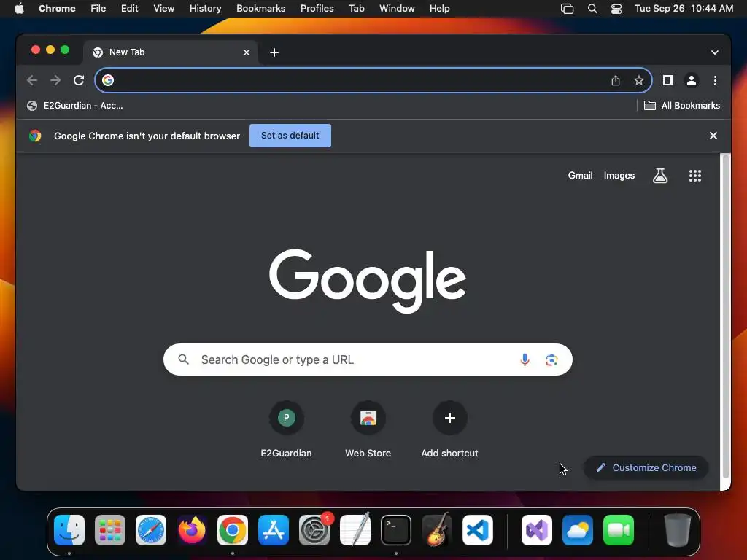Launch Safari from the dock
This screenshot has height=560, width=747.
coord(151,530)
